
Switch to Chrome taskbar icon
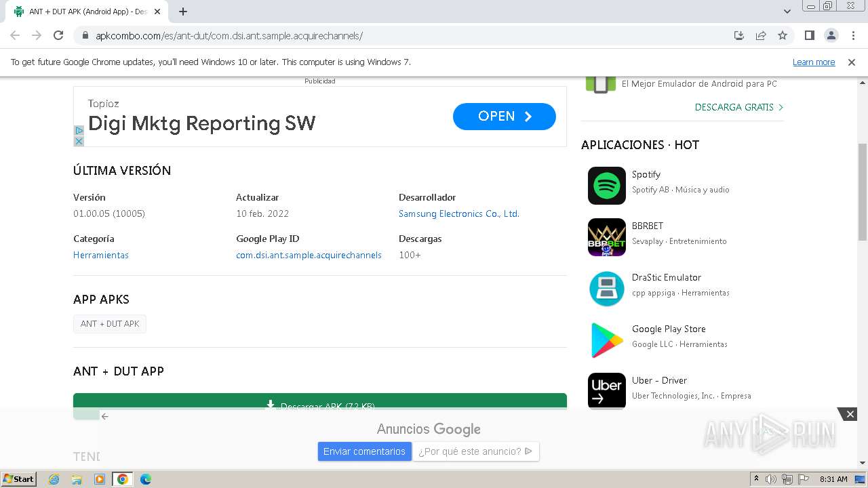tap(123, 479)
